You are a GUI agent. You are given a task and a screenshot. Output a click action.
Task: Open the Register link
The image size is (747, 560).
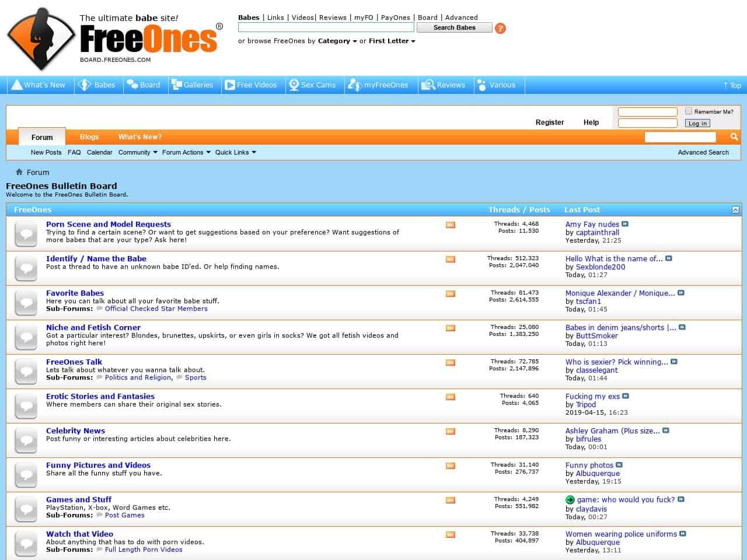point(550,123)
